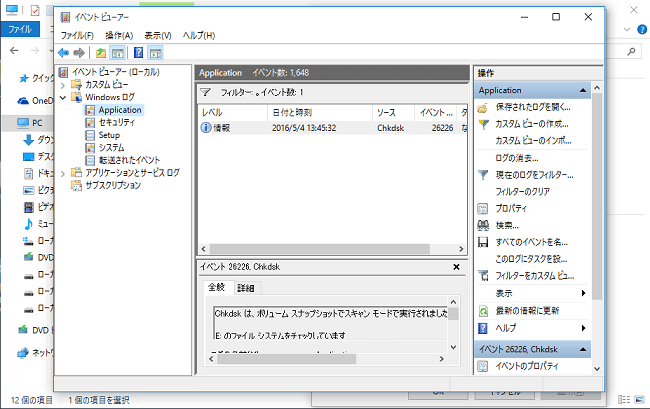Viewport: 650px width, 409px height.
Task: Select the Windows ログ folder
Action: coord(110,97)
